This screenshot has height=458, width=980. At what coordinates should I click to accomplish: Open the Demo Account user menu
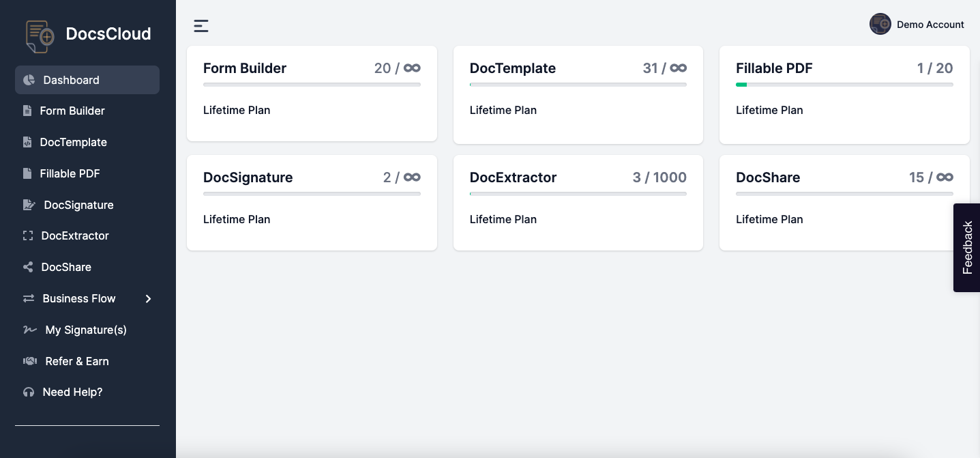tap(930, 25)
